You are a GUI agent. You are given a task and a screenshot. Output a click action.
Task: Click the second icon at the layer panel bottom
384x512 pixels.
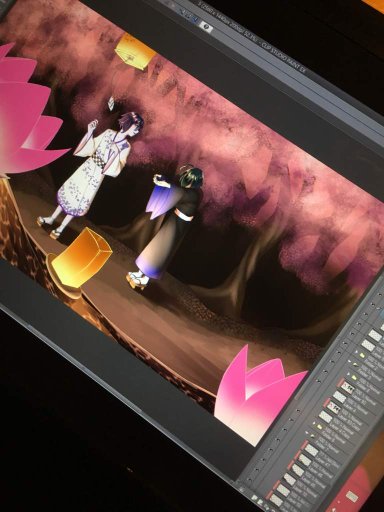[260, 502]
